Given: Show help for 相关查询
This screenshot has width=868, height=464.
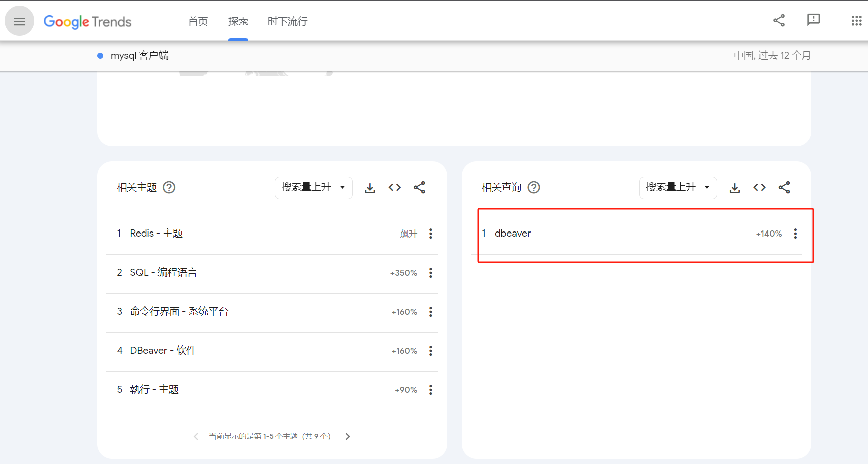Looking at the screenshot, I should tap(534, 187).
